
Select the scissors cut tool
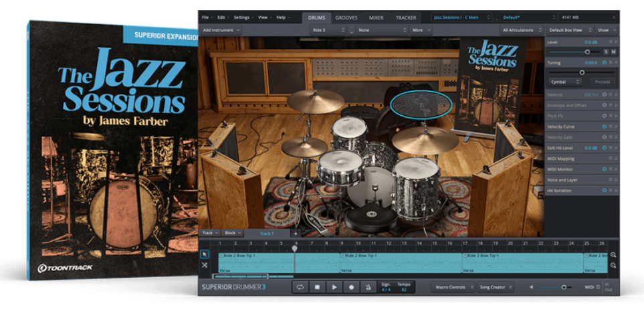204,265
